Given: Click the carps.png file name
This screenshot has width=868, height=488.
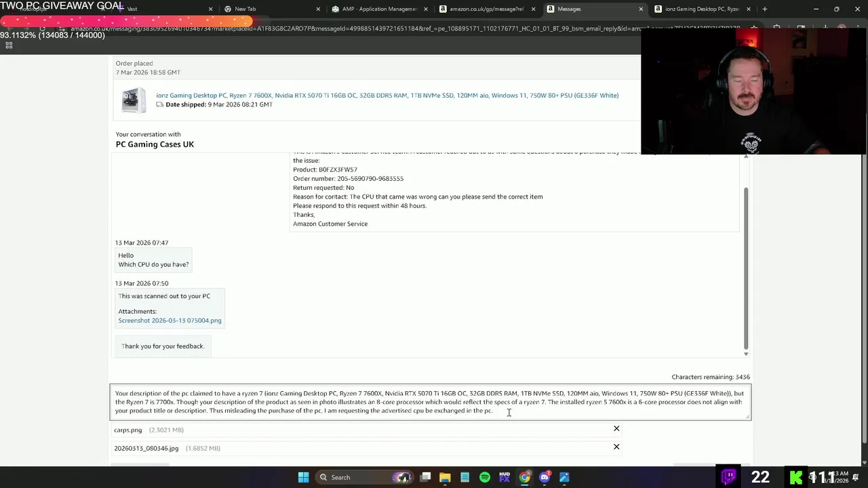Looking at the screenshot, I should (x=127, y=430).
